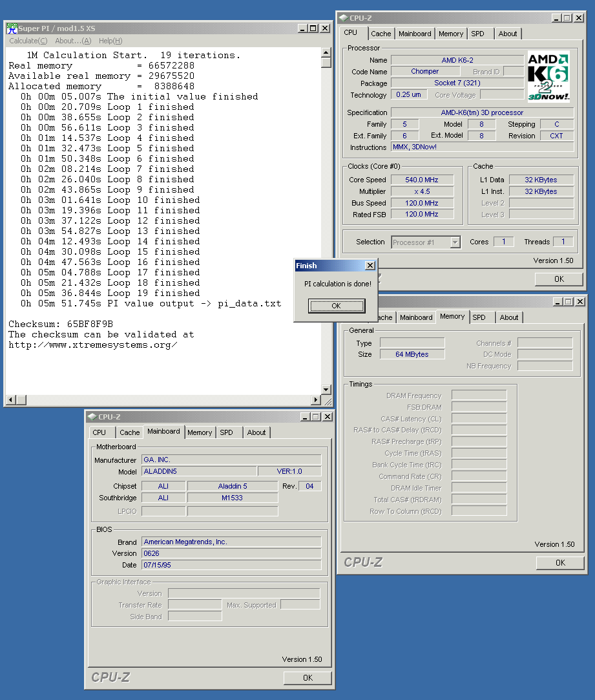The image size is (595, 700).
Task: Click OK in the Finish dialog
Action: pyautogui.click(x=336, y=306)
